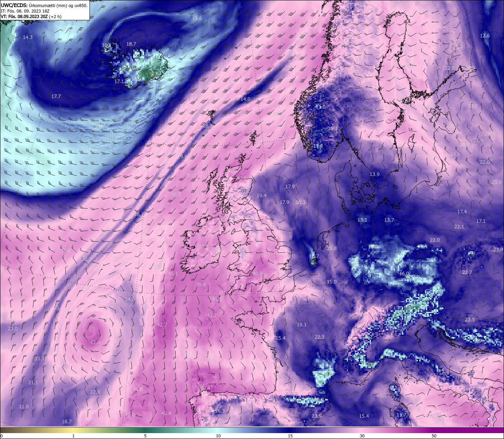Click the map value 26.1
Viewport: 504px width, 439px height.
click(333, 128)
